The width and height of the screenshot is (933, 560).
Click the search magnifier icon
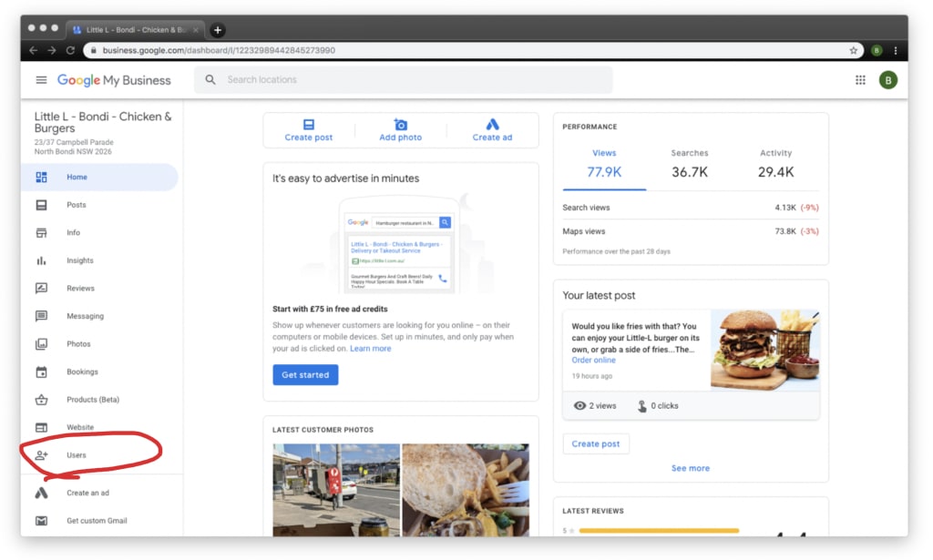coord(210,79)
